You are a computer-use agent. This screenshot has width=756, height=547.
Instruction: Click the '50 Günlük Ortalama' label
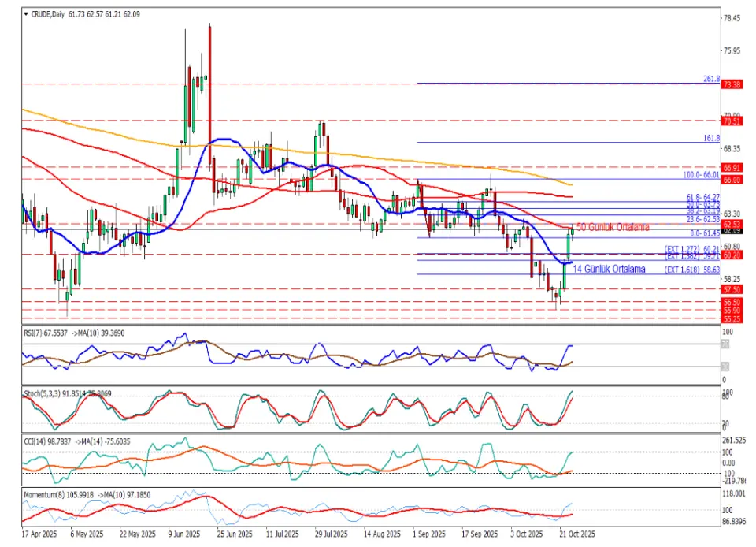tap(613, 227)
